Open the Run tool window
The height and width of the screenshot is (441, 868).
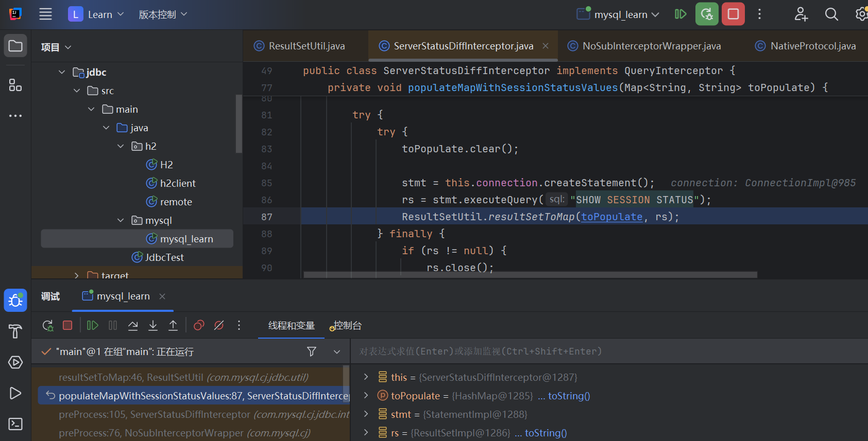tap(15, 393)
